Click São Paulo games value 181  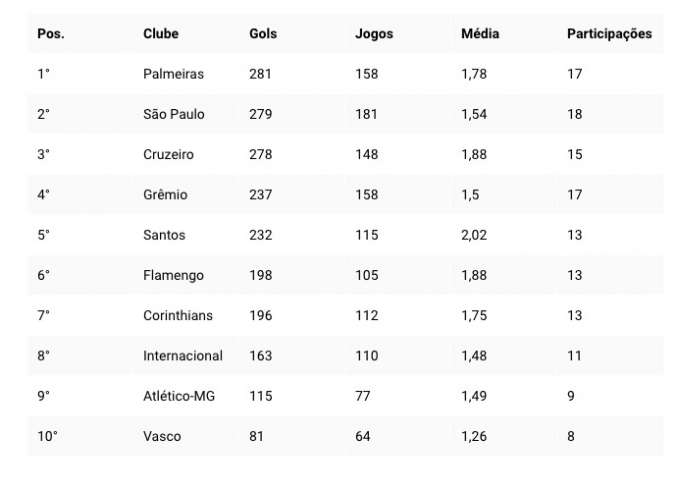366,114
